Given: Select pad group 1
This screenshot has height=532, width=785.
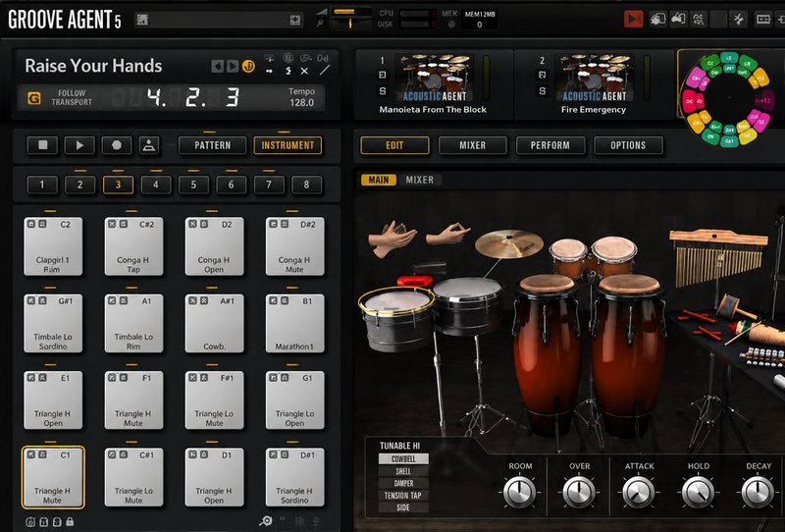Looking at the screenshot, I should pos(42,185).
